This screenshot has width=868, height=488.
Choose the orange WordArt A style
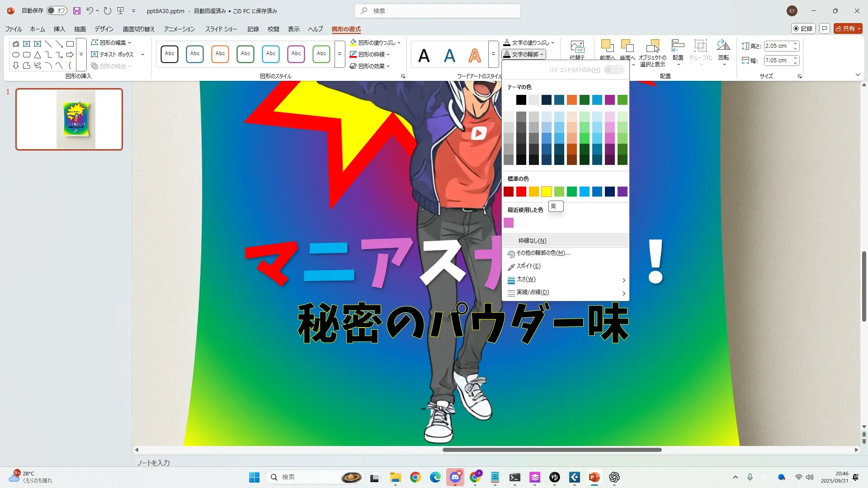[474, 55]
